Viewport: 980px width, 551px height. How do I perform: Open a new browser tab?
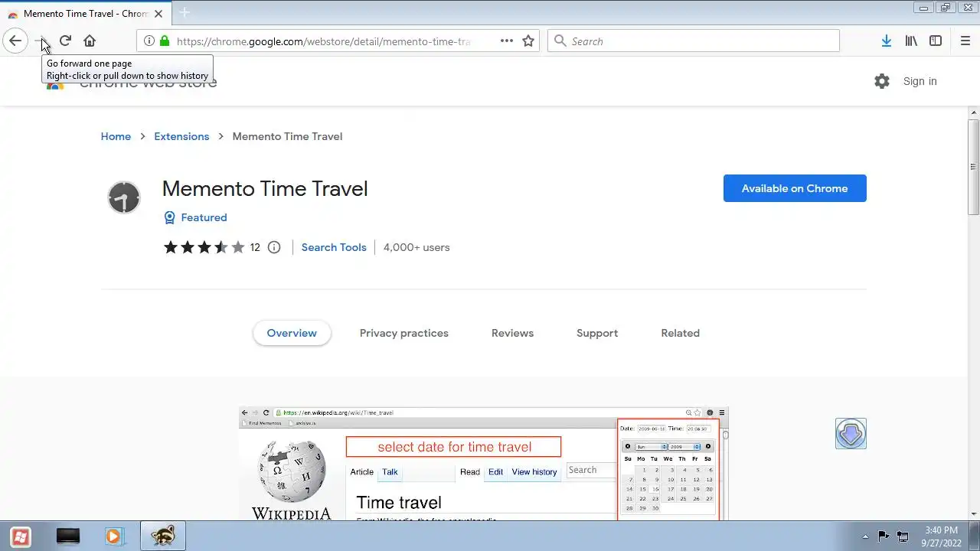(185, 13)
